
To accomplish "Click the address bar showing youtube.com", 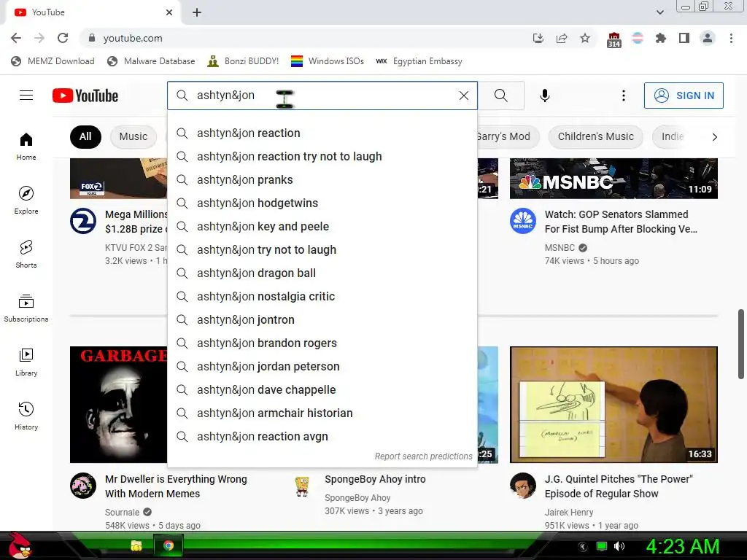I will pos(305,38).
